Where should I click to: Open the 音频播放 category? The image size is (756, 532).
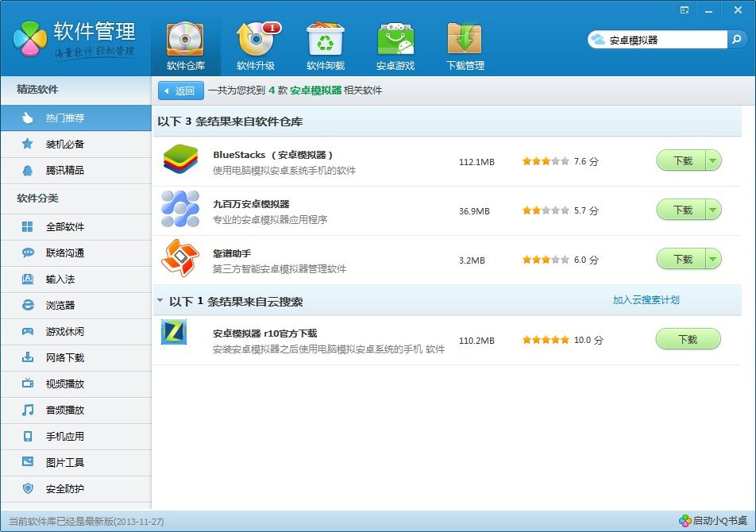point(75,410)
